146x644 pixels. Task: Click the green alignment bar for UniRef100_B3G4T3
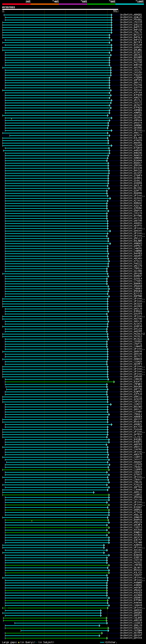tap(60, 382)
